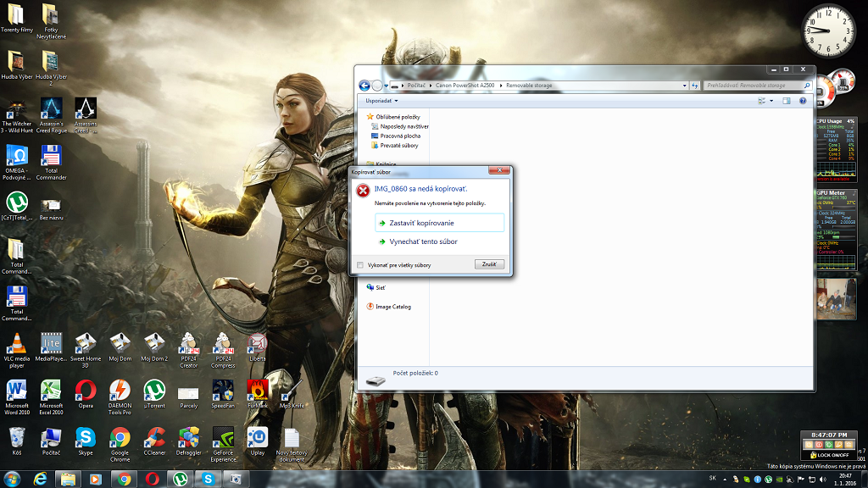Click Canon PowerShot A2500 breadcrumb
Viewport: 868px width, 488px height.
tap(465, 86)
